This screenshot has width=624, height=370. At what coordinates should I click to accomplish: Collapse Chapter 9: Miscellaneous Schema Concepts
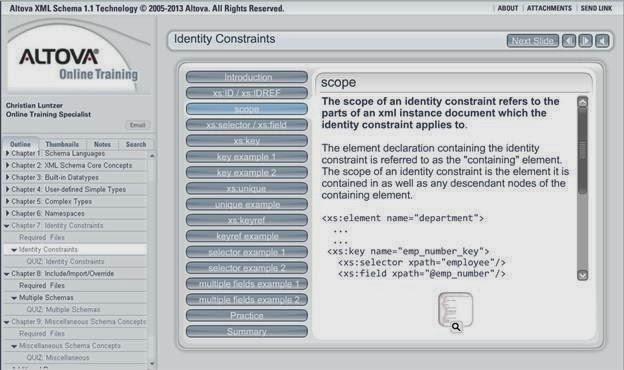tap(7, 322)
